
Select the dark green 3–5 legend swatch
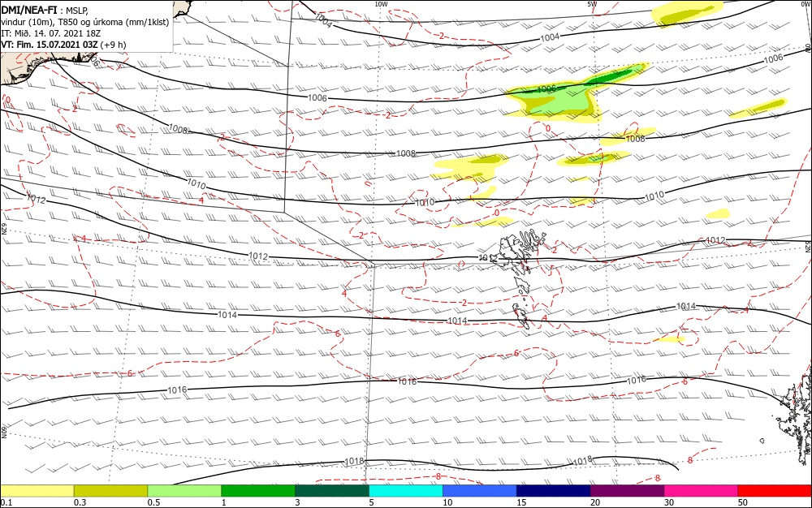pos(332,491)
